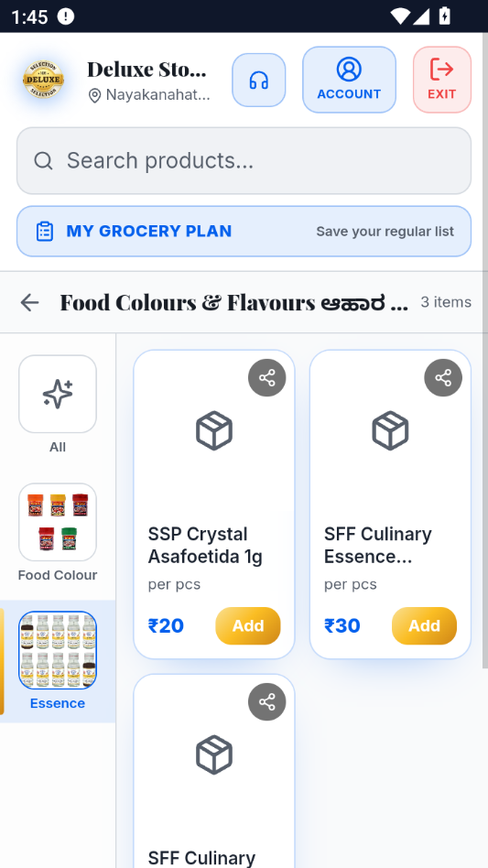Tap the Deluxe Sto... store name

tap(146, 70)
